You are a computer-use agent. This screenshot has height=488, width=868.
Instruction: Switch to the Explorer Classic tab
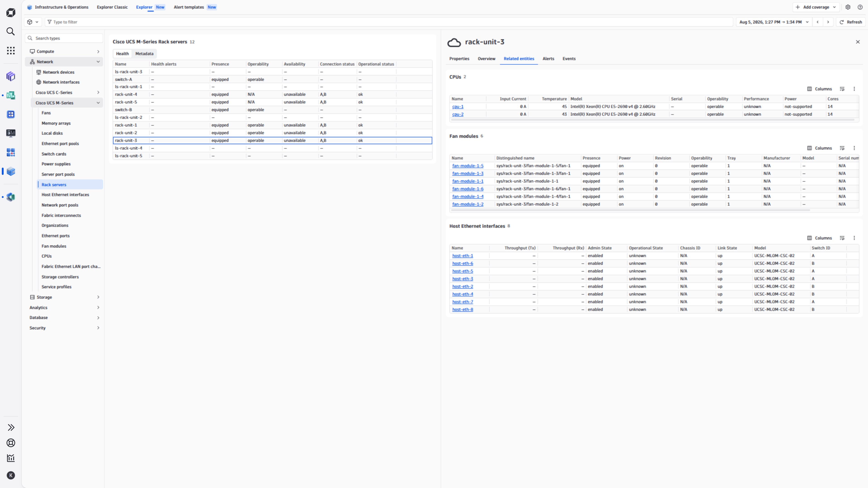(x=112, y=7)
